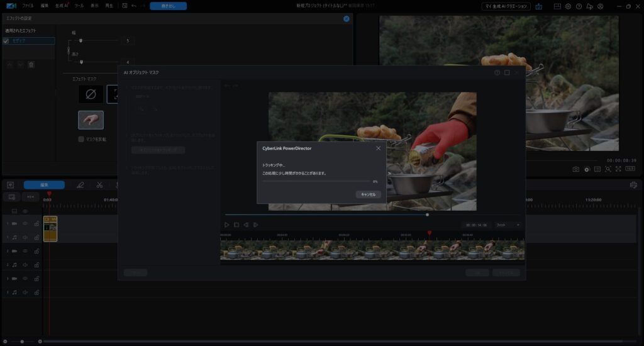Image resolution: width=644 pixels, height=346 pixels.
Task: Open the preview zoom フィット dropdown
Action: 508,225
